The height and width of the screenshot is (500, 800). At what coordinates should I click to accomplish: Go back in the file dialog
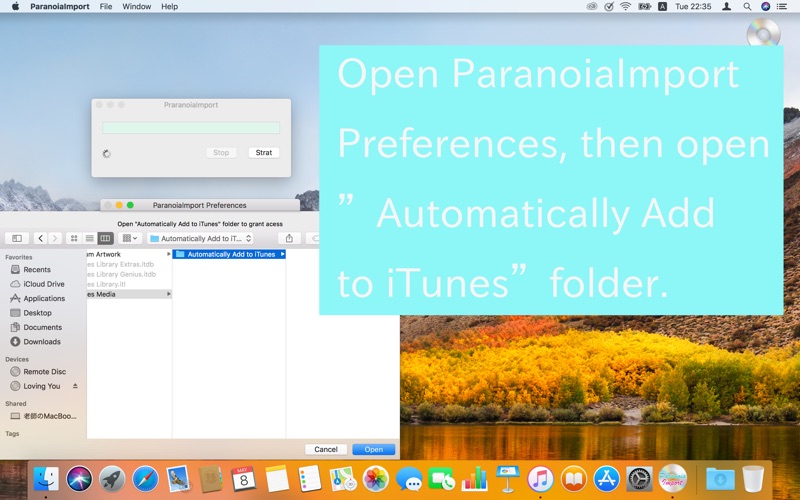pyautogui.click(x=41, y=238)
